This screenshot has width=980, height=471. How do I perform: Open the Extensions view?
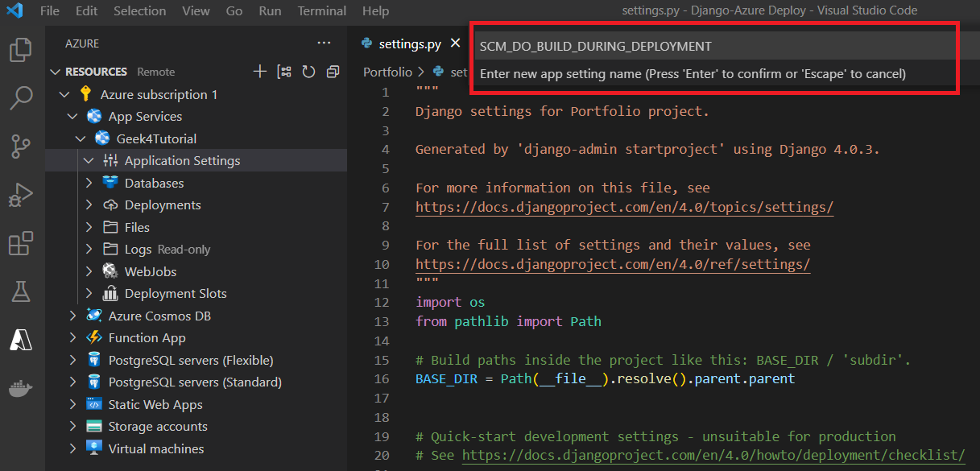click(x=20, y=243)
